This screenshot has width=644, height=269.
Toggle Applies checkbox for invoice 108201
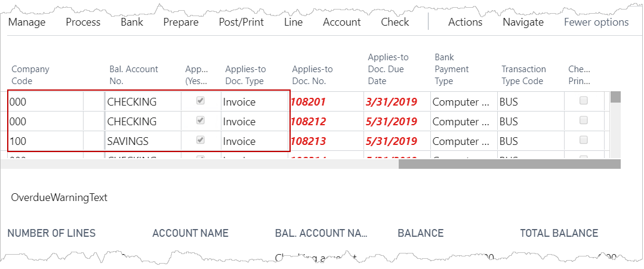[x=201, y=101]
